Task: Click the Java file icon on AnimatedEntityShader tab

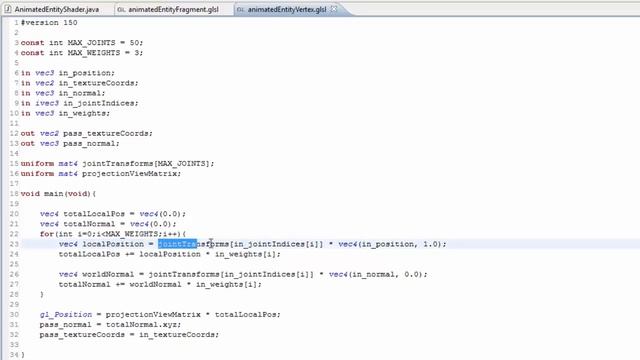Action: pyautogui.click(x=8, y=9)
